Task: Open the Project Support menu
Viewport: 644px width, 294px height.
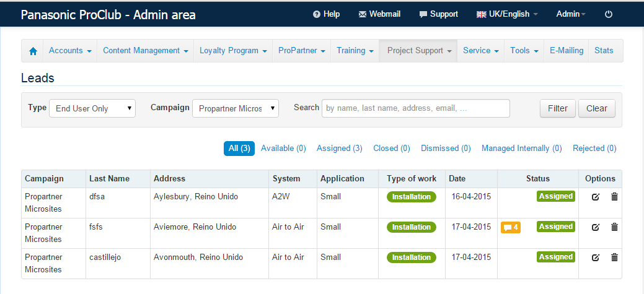Action: [x=418, y=51]
